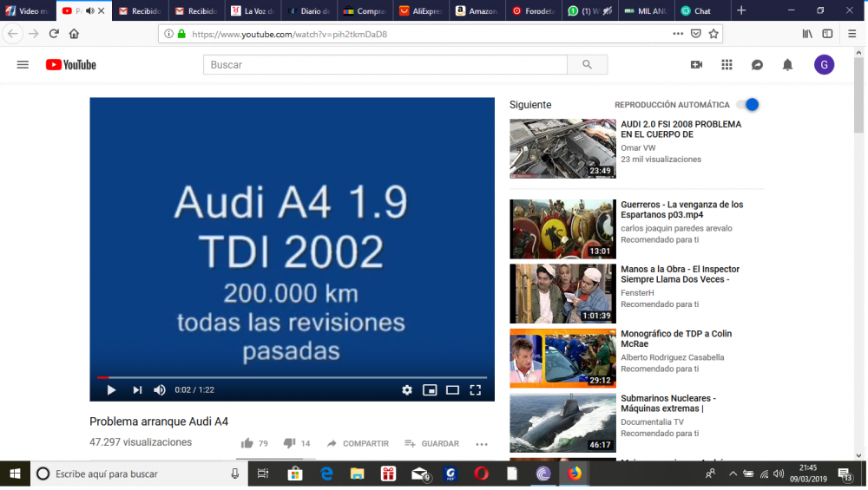The image size is (868, 490).
Task: Play the video
Action: [x=111, y=390]
